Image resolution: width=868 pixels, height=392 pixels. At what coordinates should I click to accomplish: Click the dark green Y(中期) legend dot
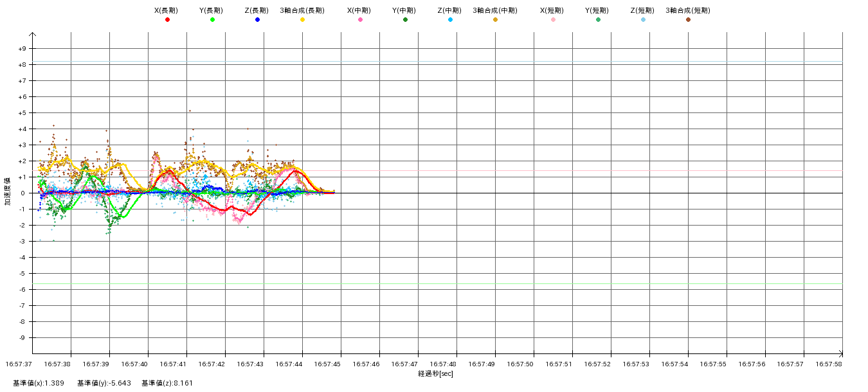[x=405, y=20]
